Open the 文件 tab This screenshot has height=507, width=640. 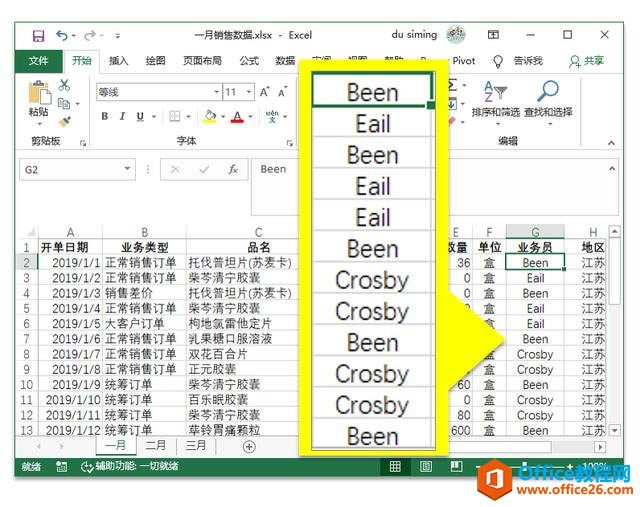point(38,61)
